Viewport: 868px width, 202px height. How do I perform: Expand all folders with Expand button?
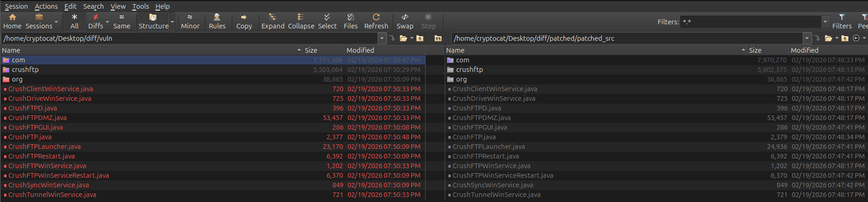point(273,22)
